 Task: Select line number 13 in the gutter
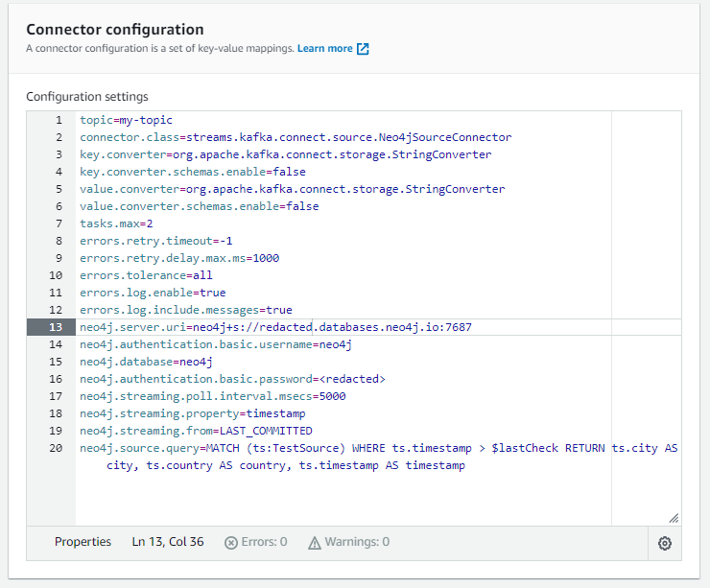tap(58, 327)
